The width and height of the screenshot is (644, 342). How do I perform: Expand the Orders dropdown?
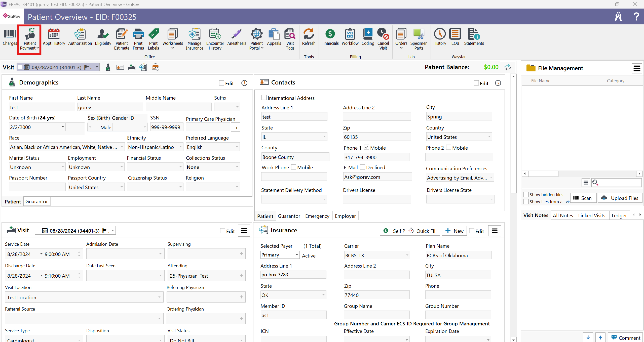click(401, 48)
